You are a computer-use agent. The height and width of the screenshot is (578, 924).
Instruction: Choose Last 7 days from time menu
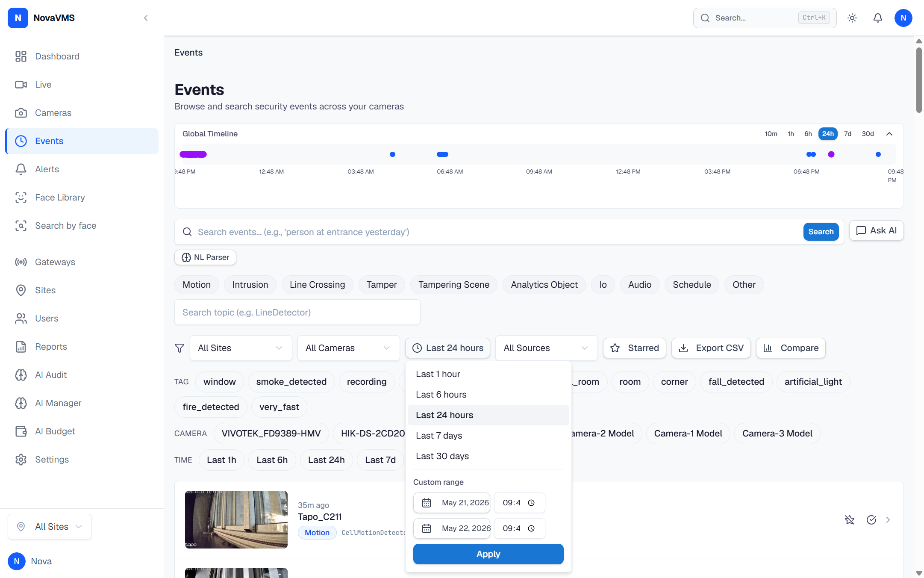488,436
